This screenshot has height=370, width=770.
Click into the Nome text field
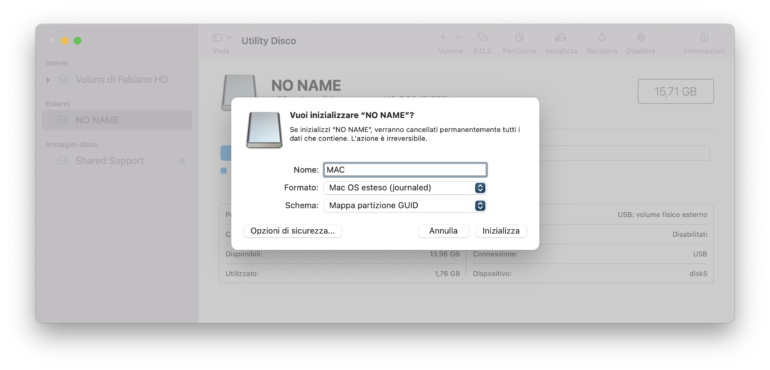405,170
